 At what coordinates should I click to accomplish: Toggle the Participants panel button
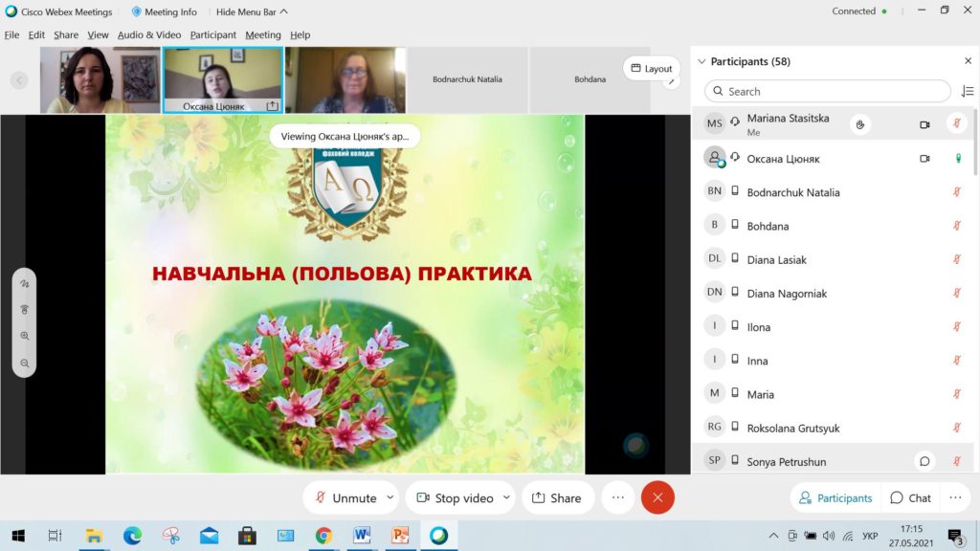point(835,497)
